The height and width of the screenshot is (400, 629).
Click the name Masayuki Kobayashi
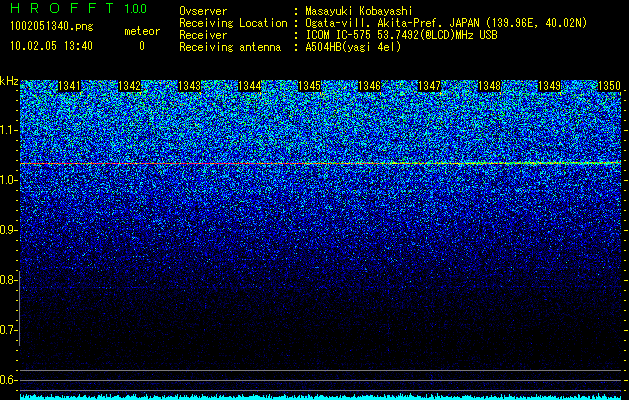(359, 11)
